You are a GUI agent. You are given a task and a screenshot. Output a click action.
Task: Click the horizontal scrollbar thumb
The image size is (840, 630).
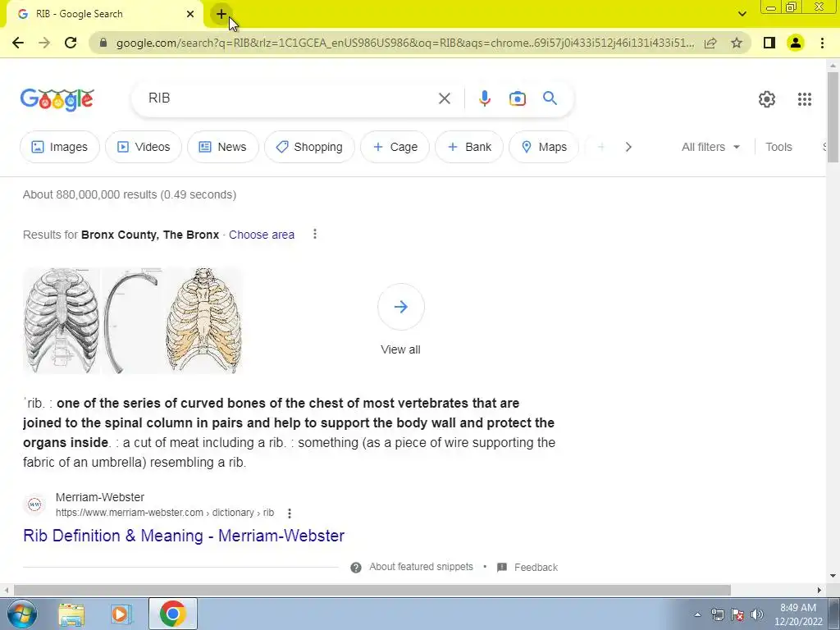372,590
